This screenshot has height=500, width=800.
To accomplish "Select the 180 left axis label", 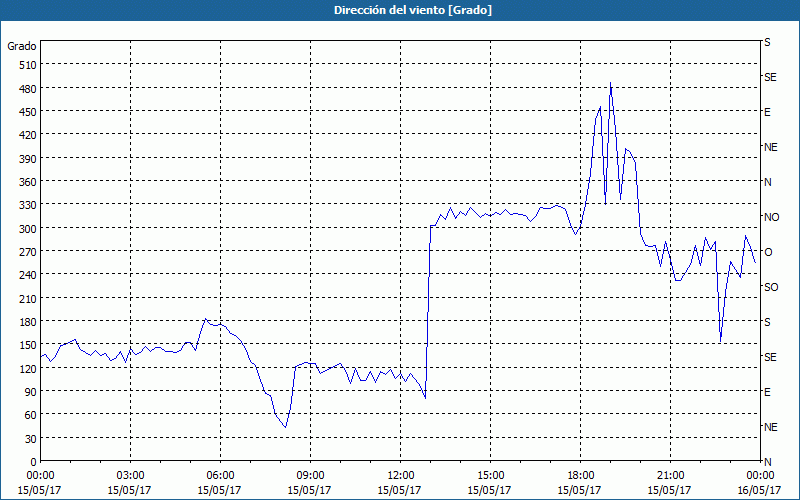I will pyautogui.click(x=28, y=322).
